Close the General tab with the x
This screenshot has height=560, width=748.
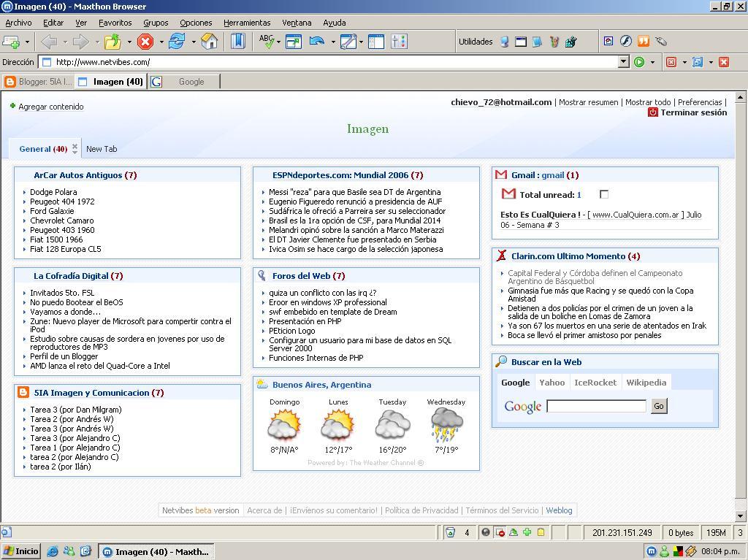pyautogui.click(x=75, y=146)
